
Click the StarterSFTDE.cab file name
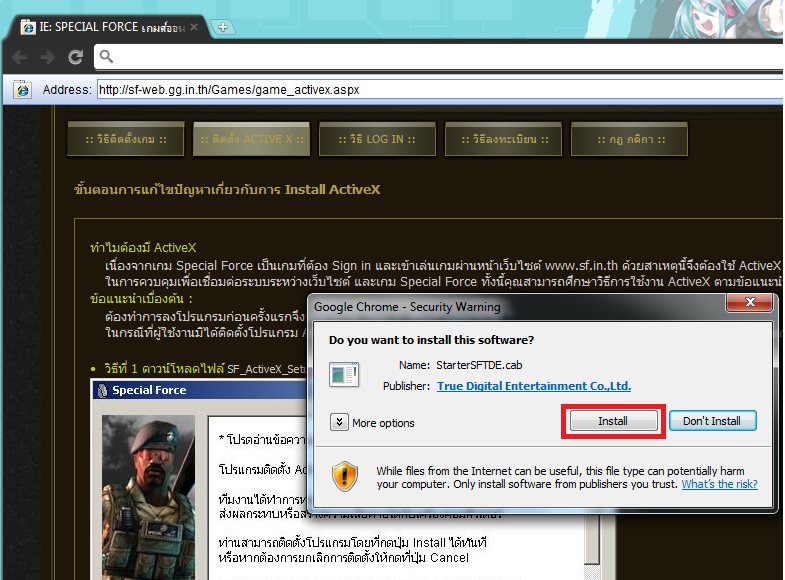point(479,365)
